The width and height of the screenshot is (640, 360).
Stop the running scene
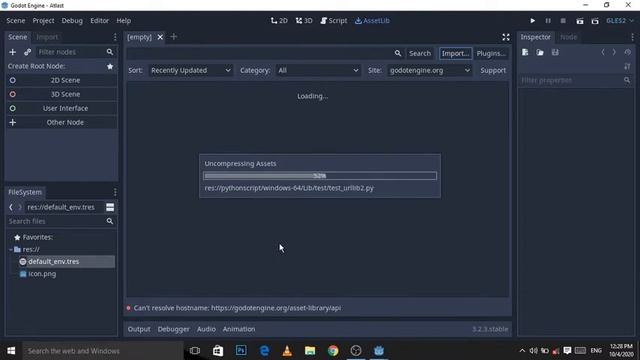pyautogui.click(x=563, y=20)
